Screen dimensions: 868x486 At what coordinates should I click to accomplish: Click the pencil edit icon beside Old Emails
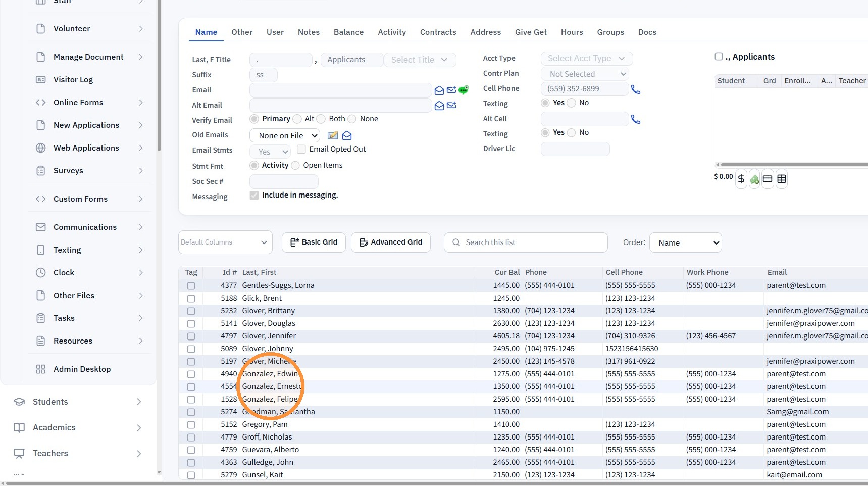pyautogui.click(x=333, y=135)
